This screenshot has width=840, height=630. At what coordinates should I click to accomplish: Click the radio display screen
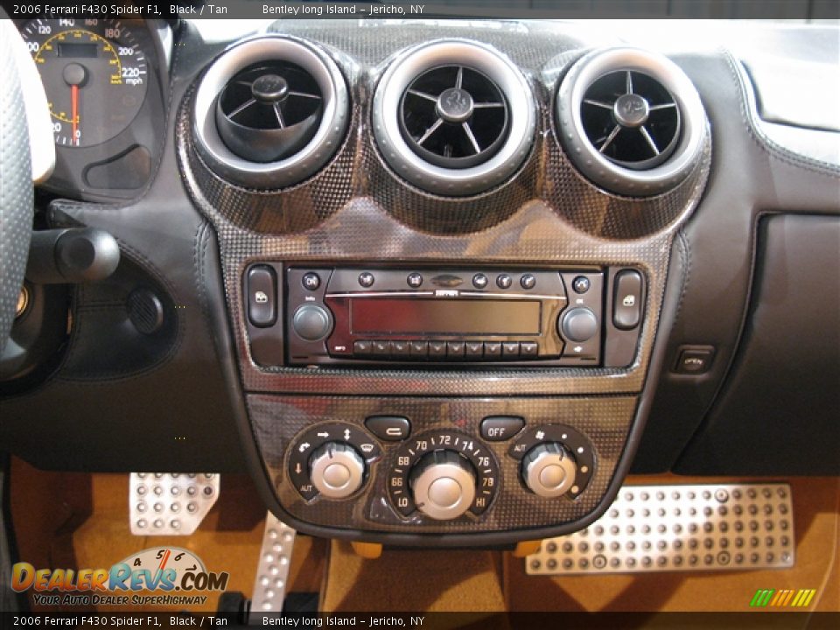444,316
